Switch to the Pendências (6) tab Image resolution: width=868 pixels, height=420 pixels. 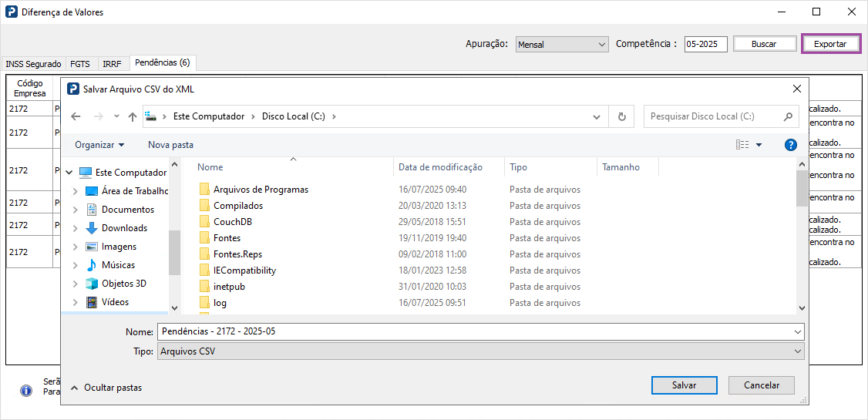(163, 62)
